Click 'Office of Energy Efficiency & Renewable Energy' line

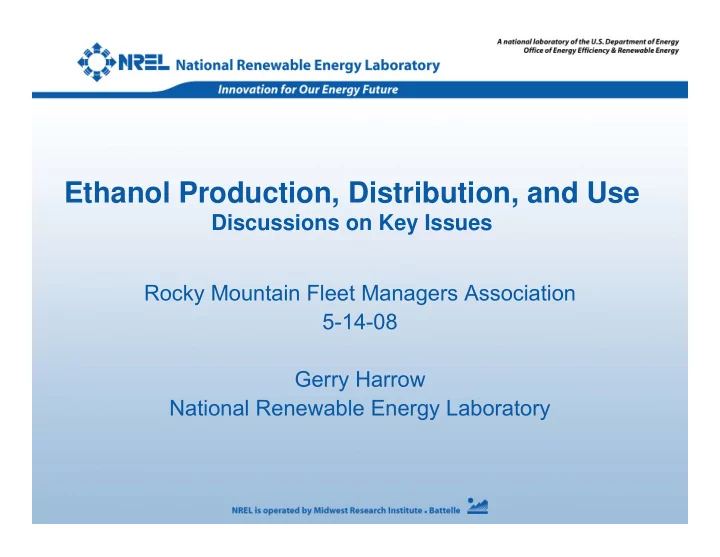(601, 51)
